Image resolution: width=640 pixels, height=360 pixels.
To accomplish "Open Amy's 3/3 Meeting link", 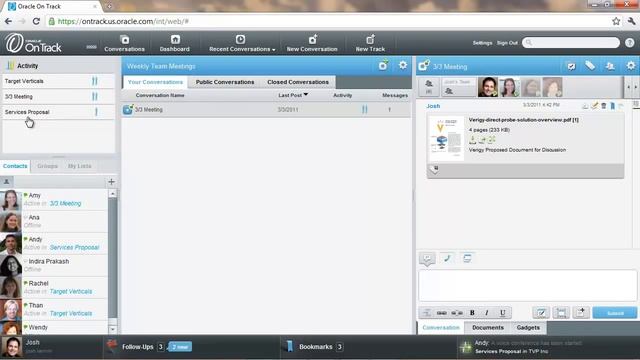I will tap(65, 203).
